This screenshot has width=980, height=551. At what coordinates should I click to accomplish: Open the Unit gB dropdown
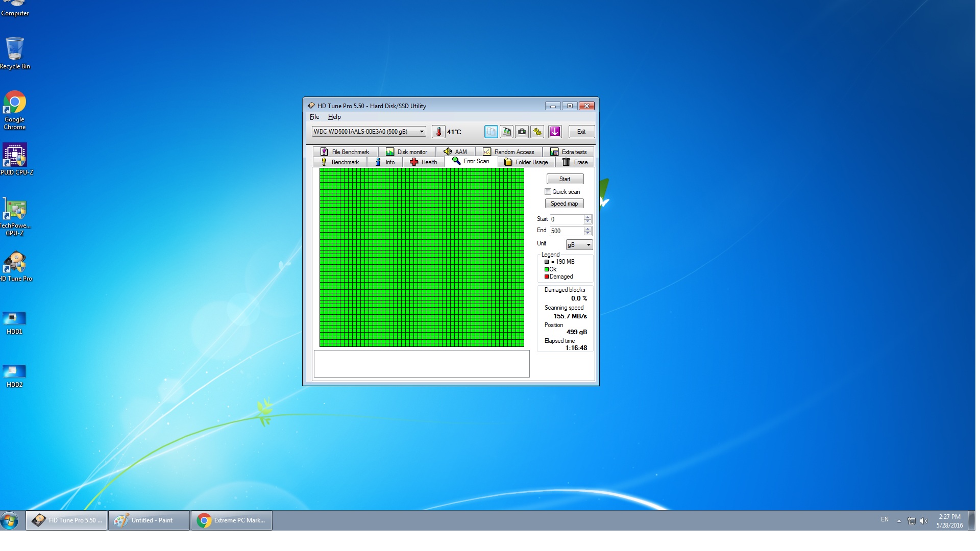[x=579, y=245]
